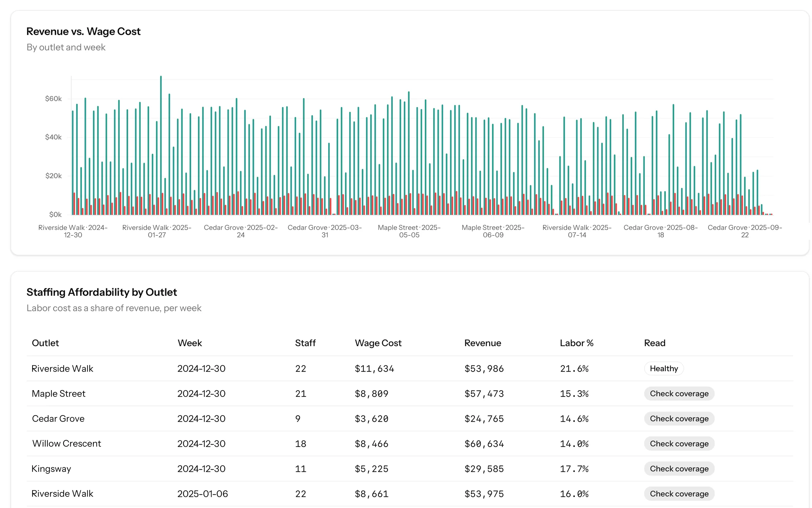Viewport: 812px width, 508px height.
Task: Click the labor percentage 17.7%
Action: click(x=574, y=469)
